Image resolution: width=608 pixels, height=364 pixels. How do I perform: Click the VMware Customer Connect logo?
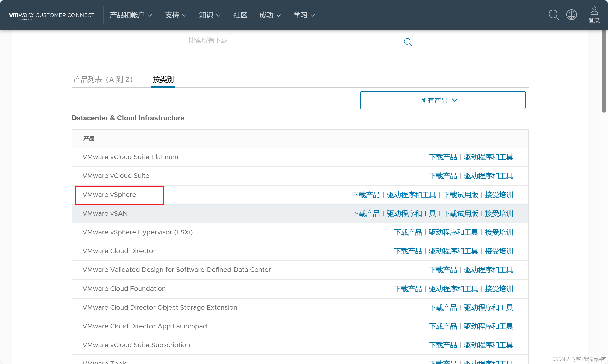(x=52, y=15)
